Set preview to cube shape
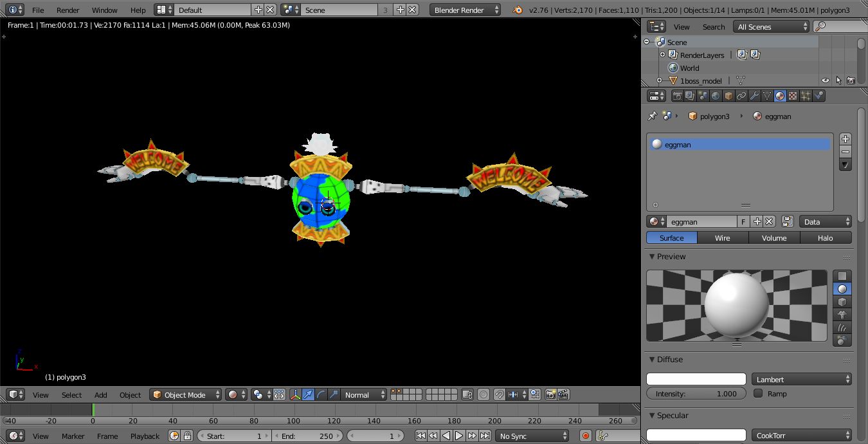This screenshot has width=868, height=444. coord(842,302)
